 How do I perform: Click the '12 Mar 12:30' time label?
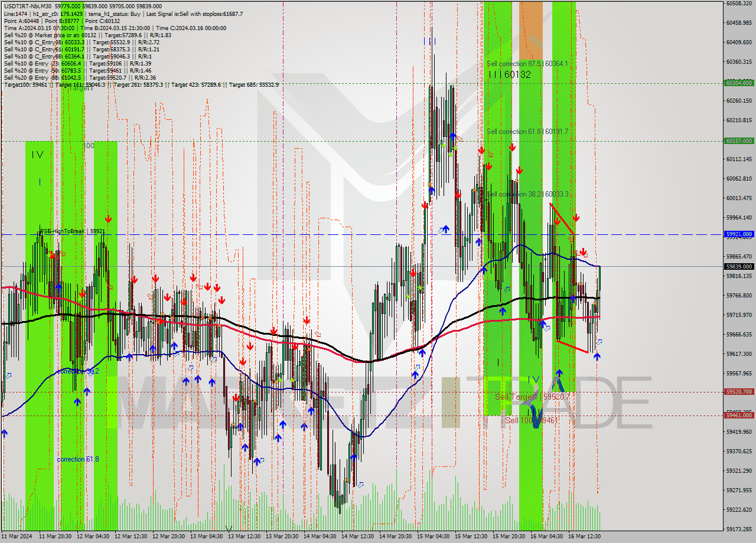click(131, 537)
